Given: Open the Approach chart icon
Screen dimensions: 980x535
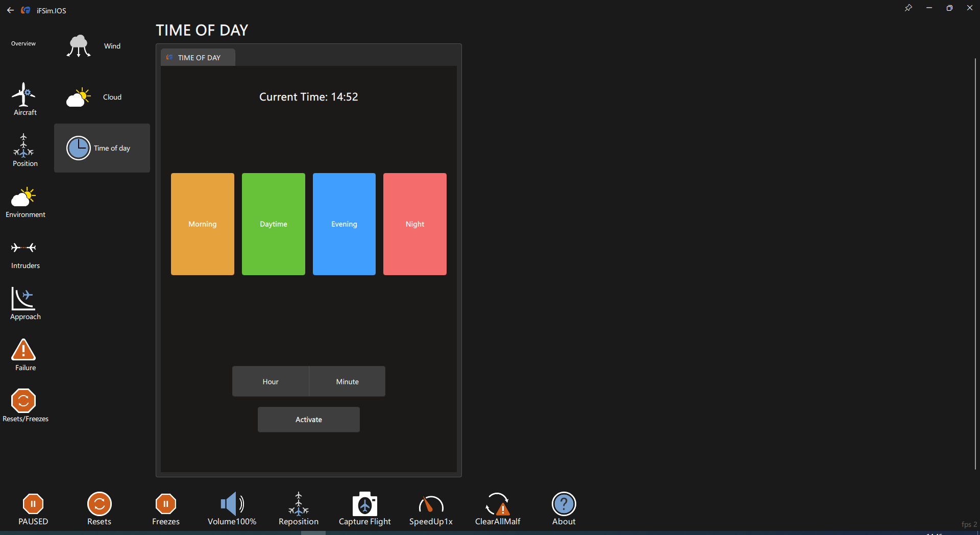Looking at the screenshot, I should pos(24,299).
